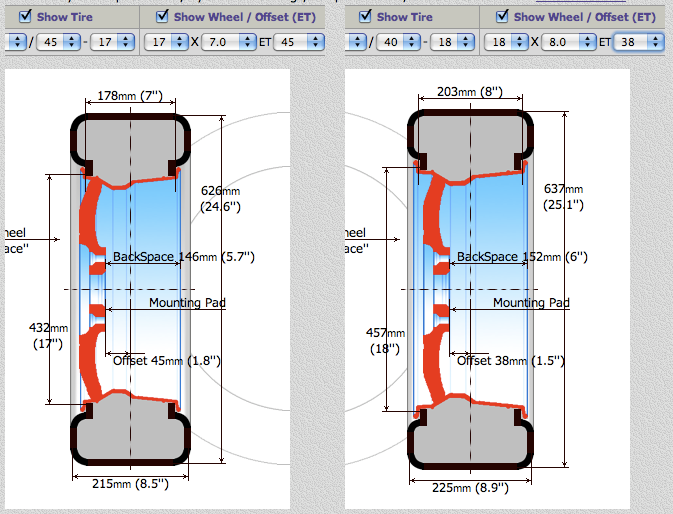The image size is (673, 514).
Task: Open left wheel diameter 17 dropdown
Action: (x=167, y=42)
